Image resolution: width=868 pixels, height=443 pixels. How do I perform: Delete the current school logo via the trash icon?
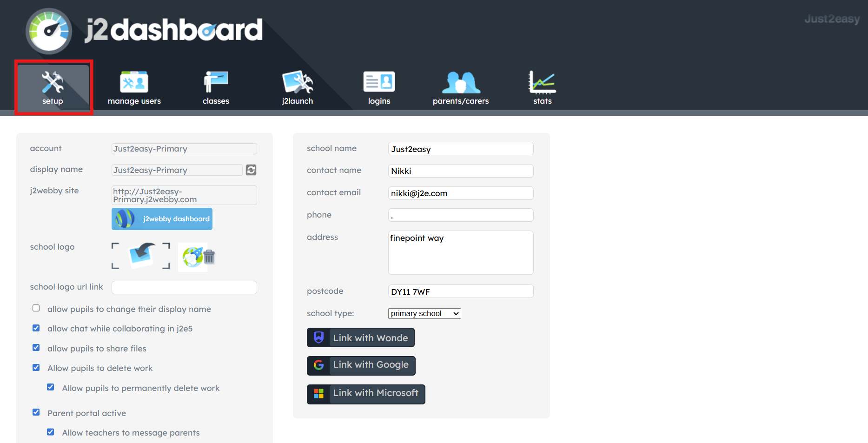(209, 257)
